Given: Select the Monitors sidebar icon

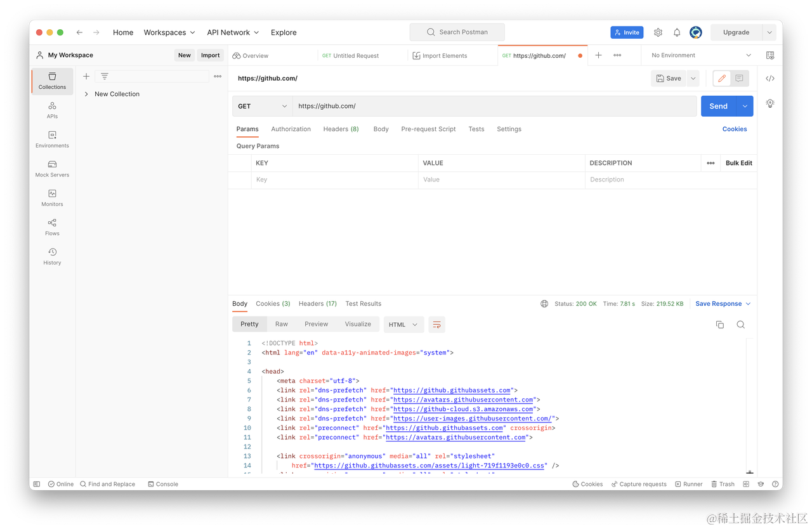Looking at the screenshot, I should click(52, 197).
